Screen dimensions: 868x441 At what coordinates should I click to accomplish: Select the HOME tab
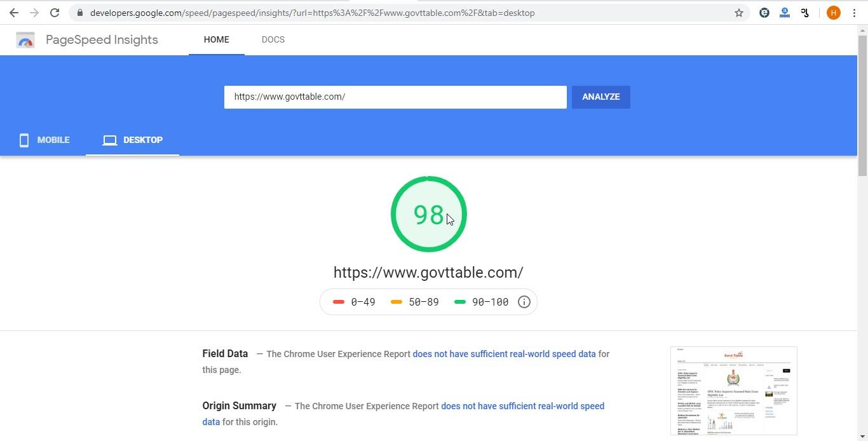pos(216,39)
